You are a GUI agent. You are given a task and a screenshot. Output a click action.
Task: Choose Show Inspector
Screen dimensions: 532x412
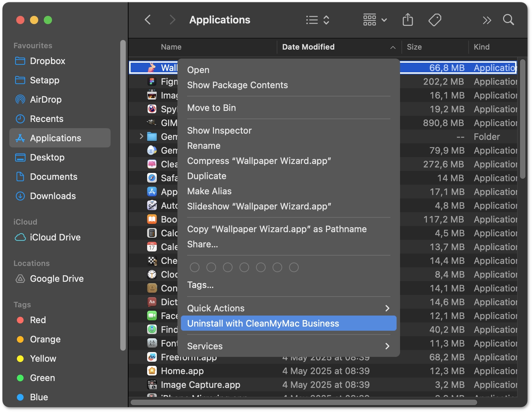point(288,131)
